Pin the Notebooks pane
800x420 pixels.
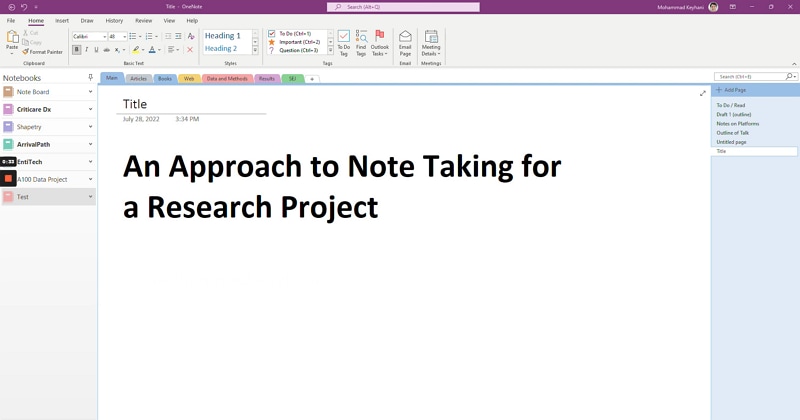click(x=90, y=78)
